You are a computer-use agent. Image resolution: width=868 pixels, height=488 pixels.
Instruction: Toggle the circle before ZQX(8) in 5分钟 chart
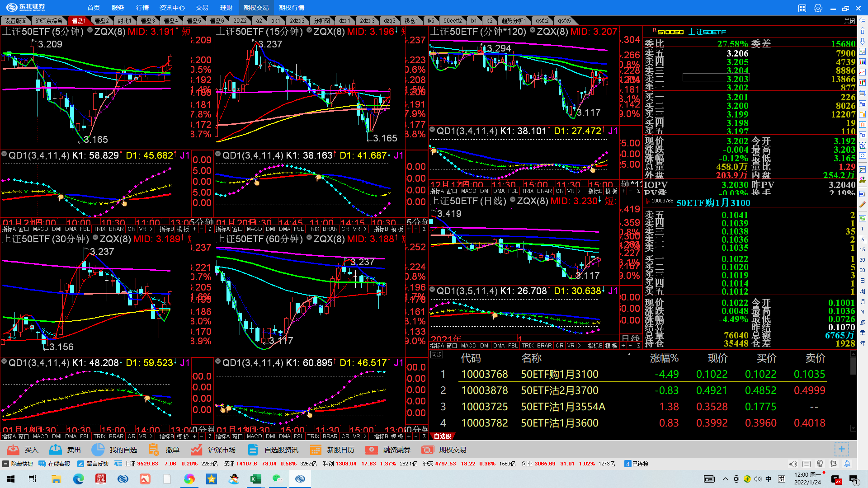click(x=90, y=30)
